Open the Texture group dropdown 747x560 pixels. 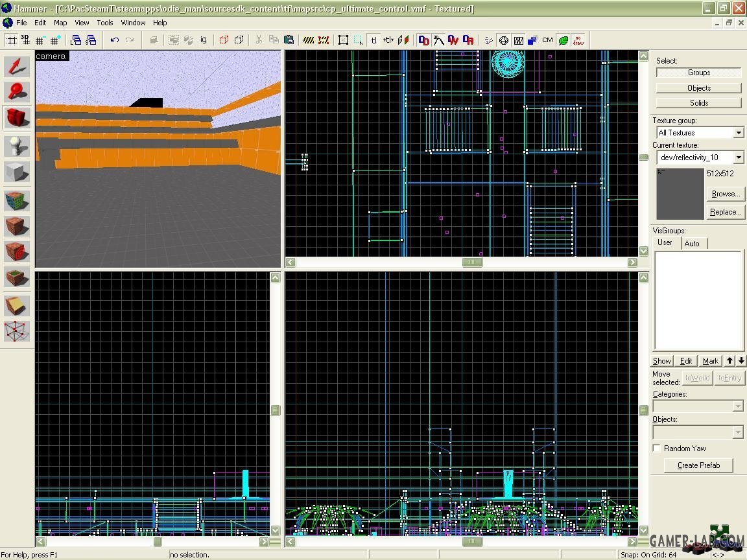coord(739,133)
